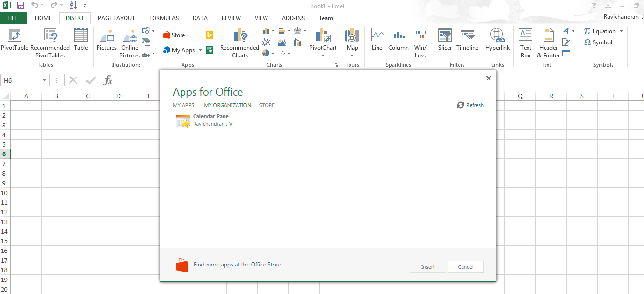Click the PivotChart icon

click(x=323, y=35)
